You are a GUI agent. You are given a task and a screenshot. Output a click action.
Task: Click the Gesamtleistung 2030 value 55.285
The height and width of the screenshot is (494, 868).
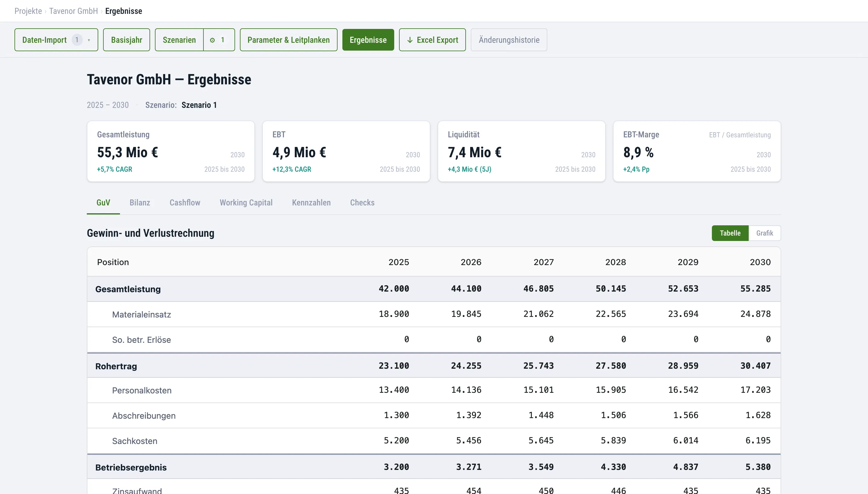(x=756, y=289)
